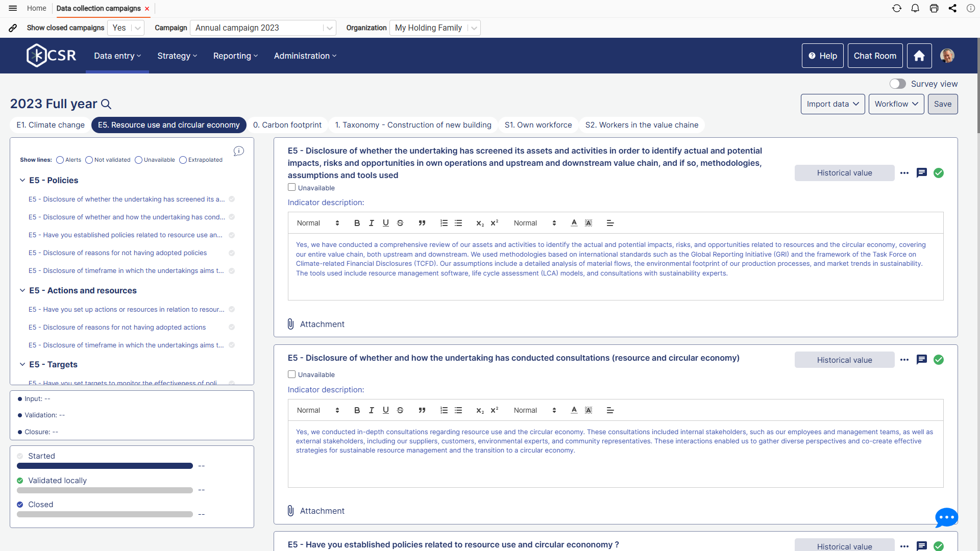This screenshot has height=551, width=980.
Task: Click the blockquote icon in second editor toolbar
Action: click(x=422, y=410)
